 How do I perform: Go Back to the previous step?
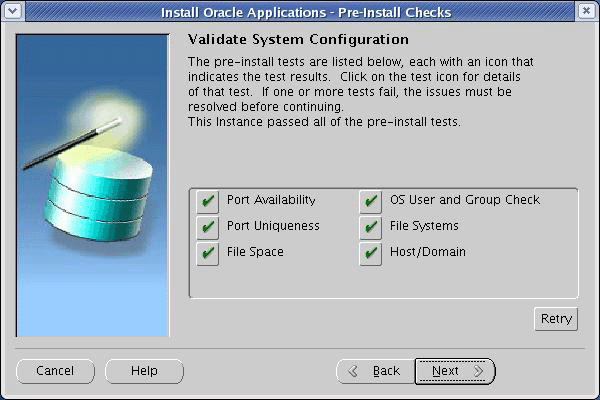(x=375, y=371)
